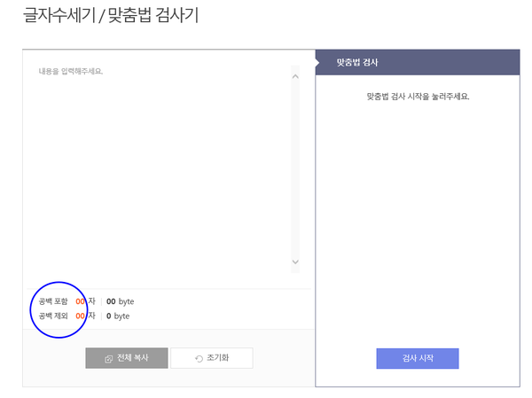Click the copy icon on 전체 복사 button

click(108, 358)
